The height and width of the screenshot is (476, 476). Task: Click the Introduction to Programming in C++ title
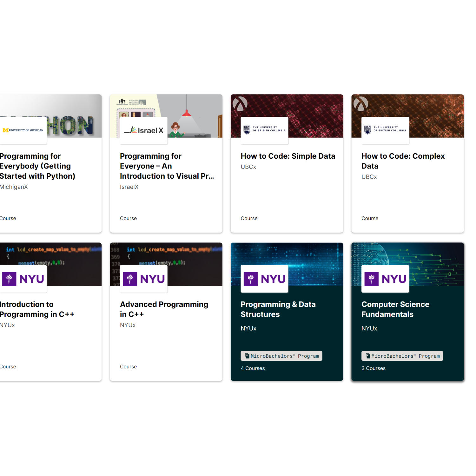pyautogui.click(x=36, y=309)
